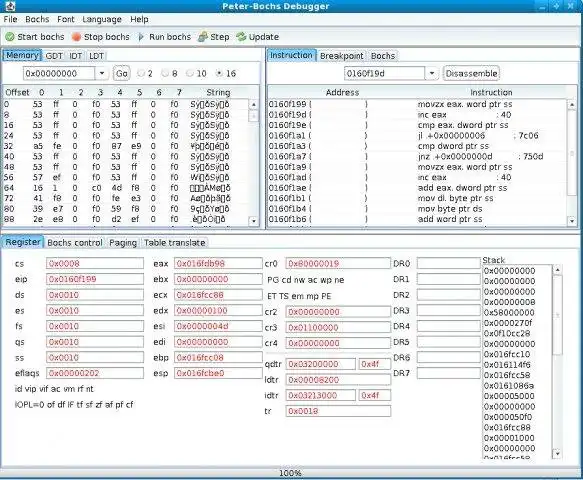Click the empty DR0 field
The width and height of the screenshot is (583, 480).
(x=448, y=264)
